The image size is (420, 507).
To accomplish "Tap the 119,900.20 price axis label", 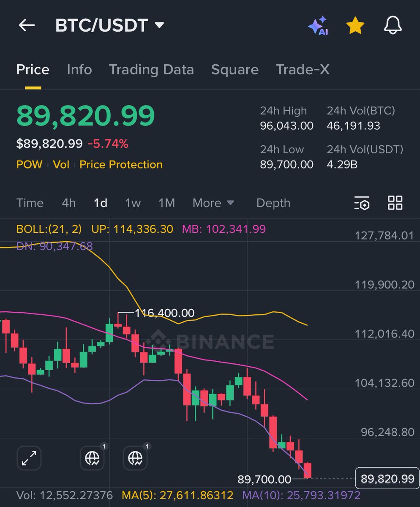I will pyautogui.click(x=385, y=284).
